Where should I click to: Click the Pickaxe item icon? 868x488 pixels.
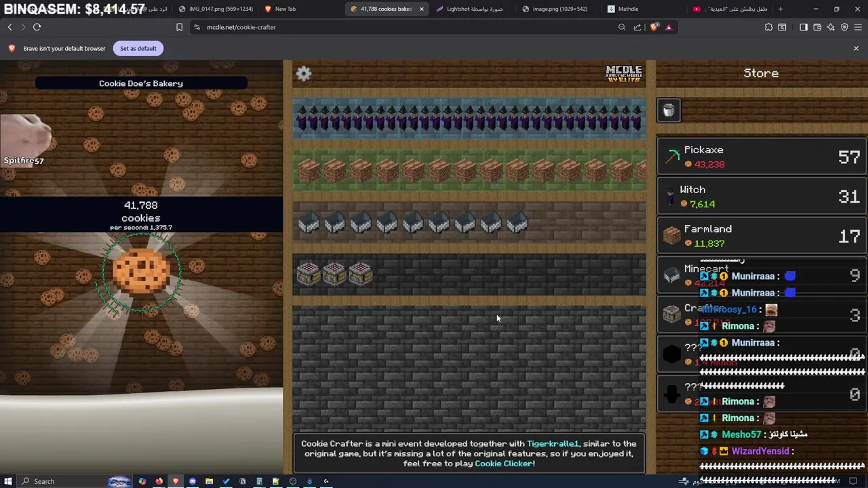(672, 157)
